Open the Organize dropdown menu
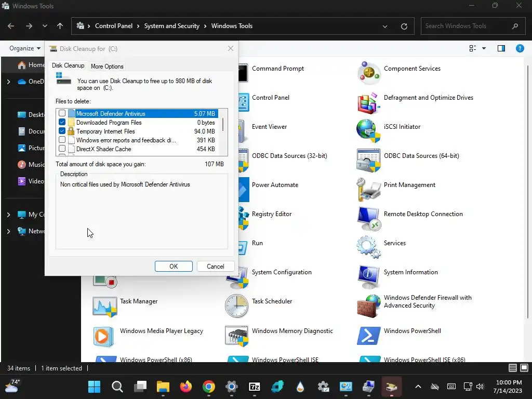The width and height of the screenshot is (532, 399). [x=25, y=48]
